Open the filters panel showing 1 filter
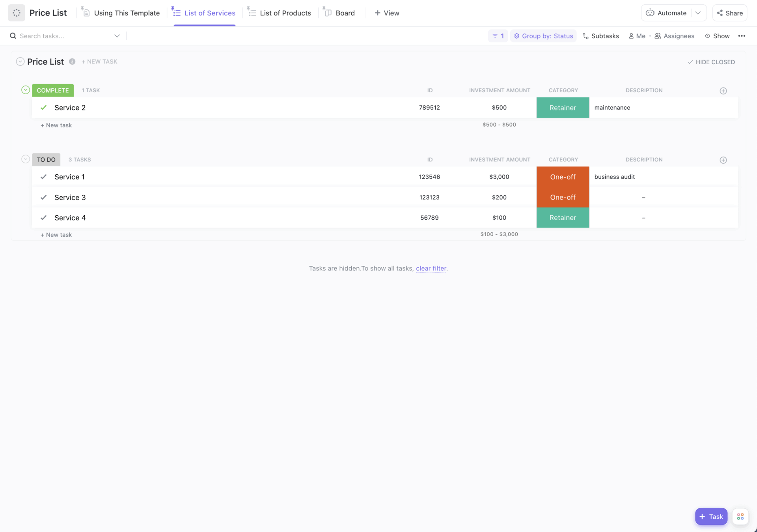The height and width of the screenshot is (532, 757). [x=498, y=36]
